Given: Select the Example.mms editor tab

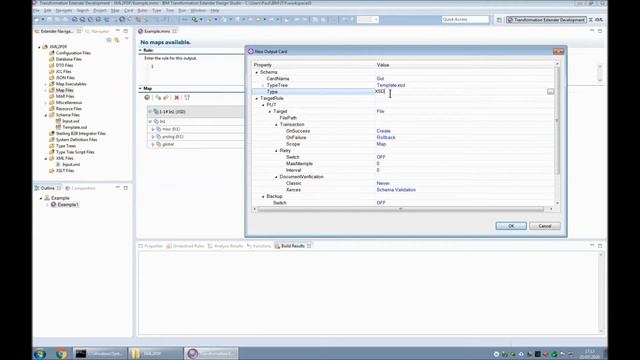Looking at the screenshot, I should [157, 31].
